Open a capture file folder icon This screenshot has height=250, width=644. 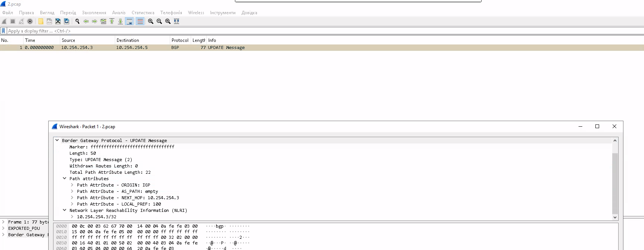click(41, 21)
